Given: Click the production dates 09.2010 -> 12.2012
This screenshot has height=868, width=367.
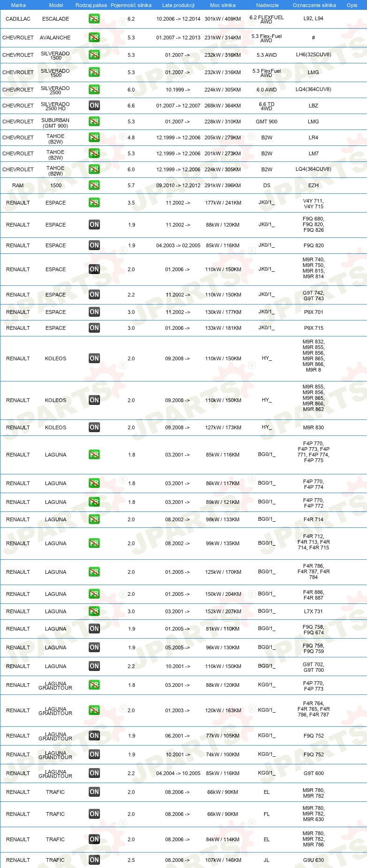Looking at the screenshot, I should (178, 185).
